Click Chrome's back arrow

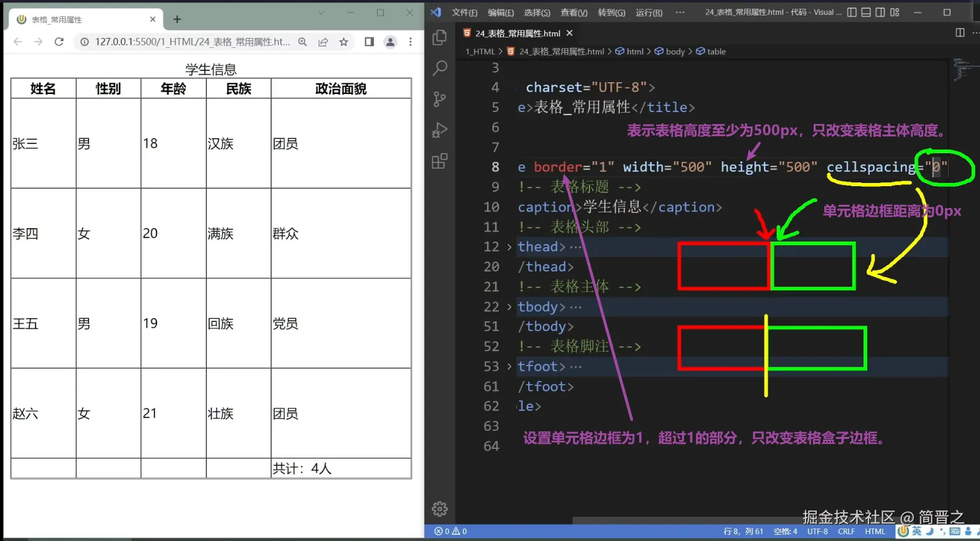click(x=17, y=42)
